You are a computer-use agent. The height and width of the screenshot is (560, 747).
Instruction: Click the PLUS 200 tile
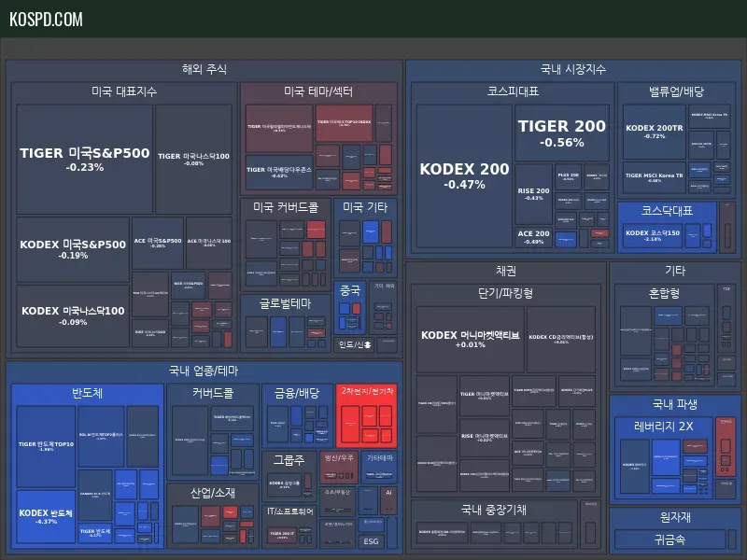568,176
